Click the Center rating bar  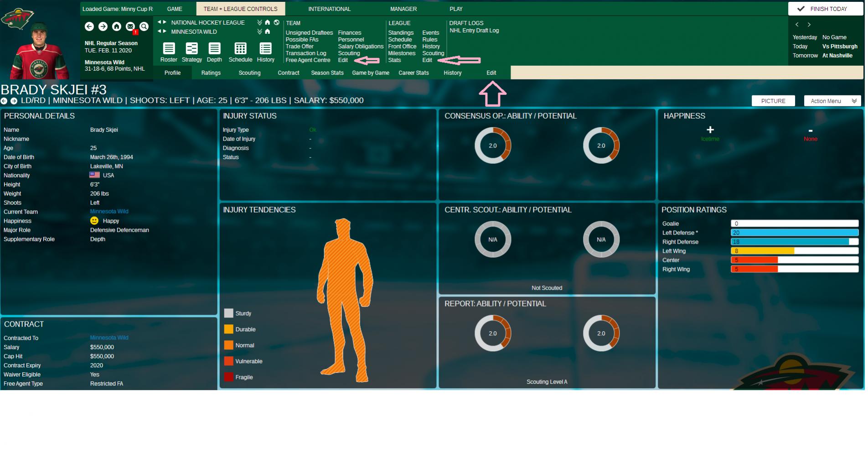pyautogui.click(x=795, y=260)
